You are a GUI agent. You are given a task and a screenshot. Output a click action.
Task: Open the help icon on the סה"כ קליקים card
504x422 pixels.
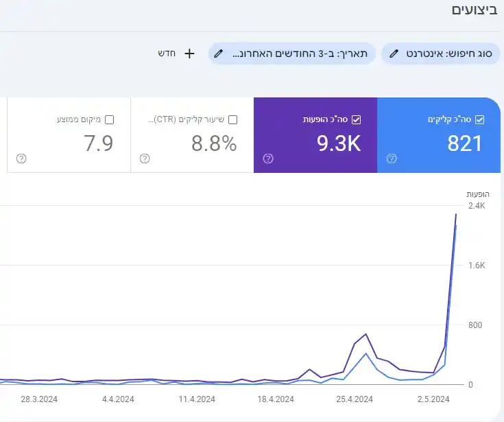[x=392, y=159]
